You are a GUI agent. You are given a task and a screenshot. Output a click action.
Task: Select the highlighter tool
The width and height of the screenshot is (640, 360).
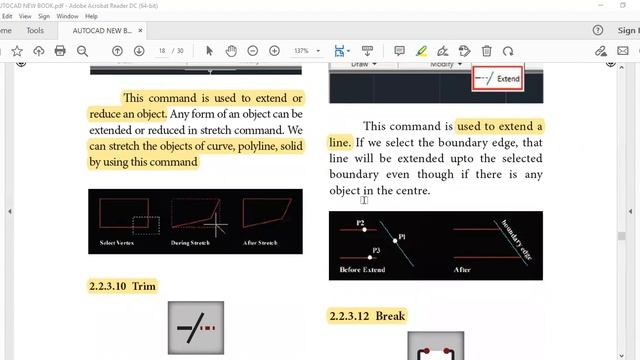pyautogui.click(x=421, y=51)
